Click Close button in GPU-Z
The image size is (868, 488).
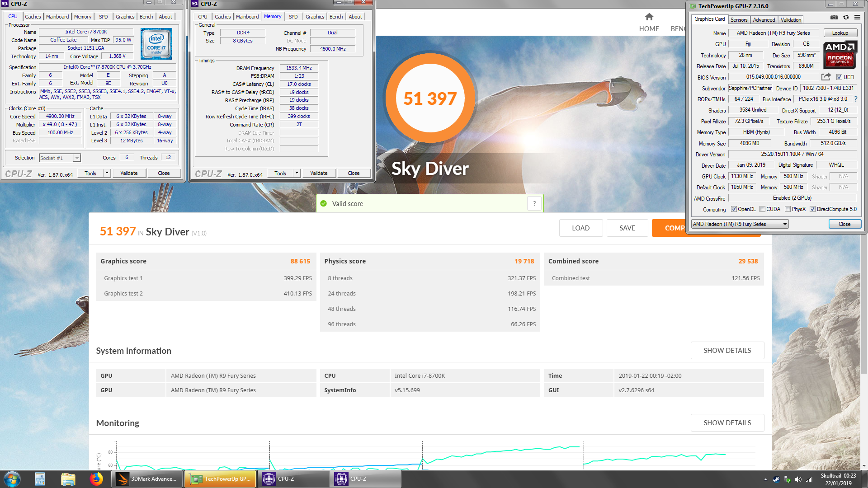(x=844, y=224)
